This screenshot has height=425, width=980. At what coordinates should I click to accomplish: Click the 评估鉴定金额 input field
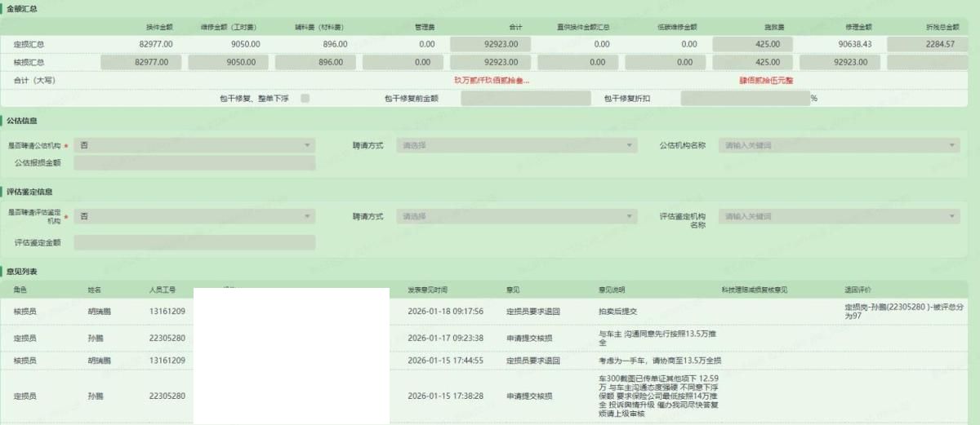coord(194,242)
